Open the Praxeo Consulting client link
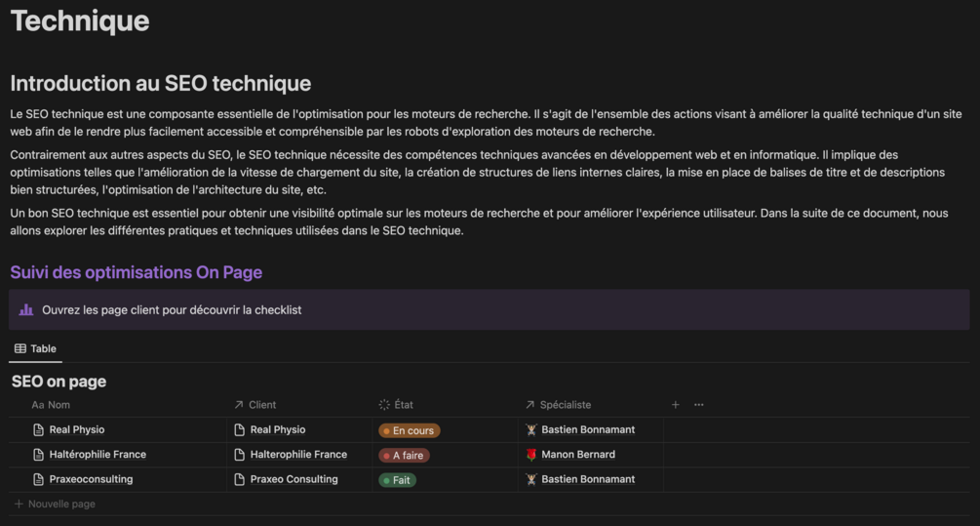 [294, 479]
